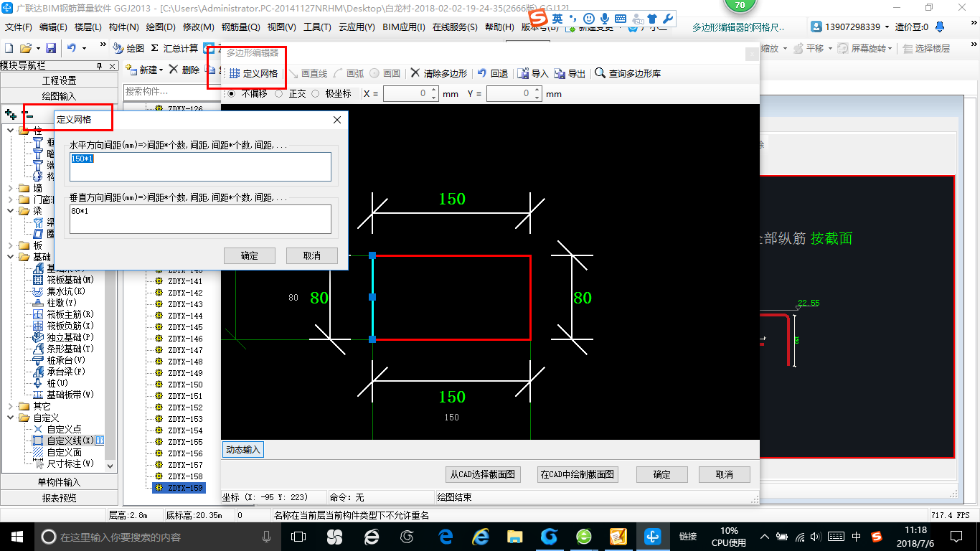This screenshot has height=551, width=980.
Task: Open 楼层(L) menu
Action: (x=88, y=27)
